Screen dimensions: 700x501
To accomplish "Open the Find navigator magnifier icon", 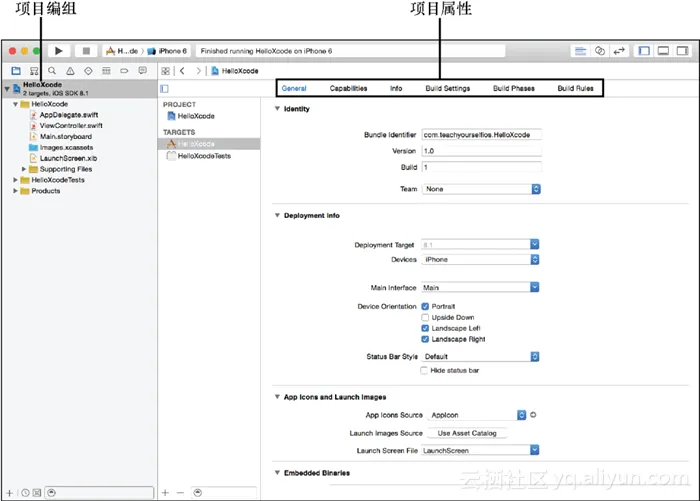I will point(52,71).
